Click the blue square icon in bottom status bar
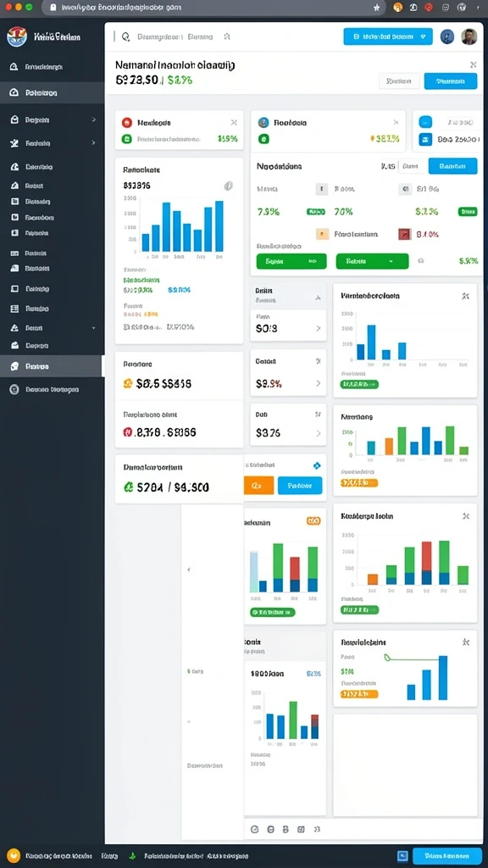The width and height of the screenshot is (488, 868). tap(402, 855)
